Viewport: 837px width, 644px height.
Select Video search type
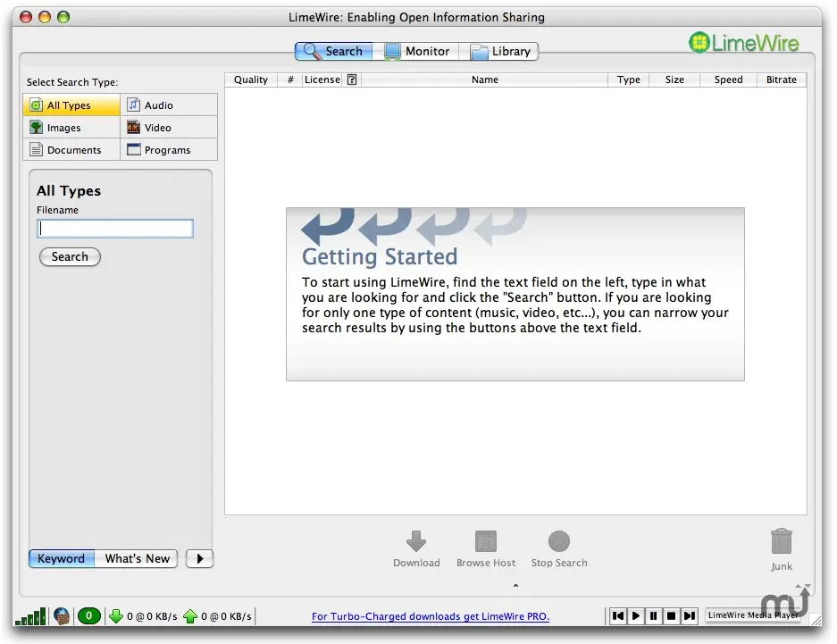169,128
